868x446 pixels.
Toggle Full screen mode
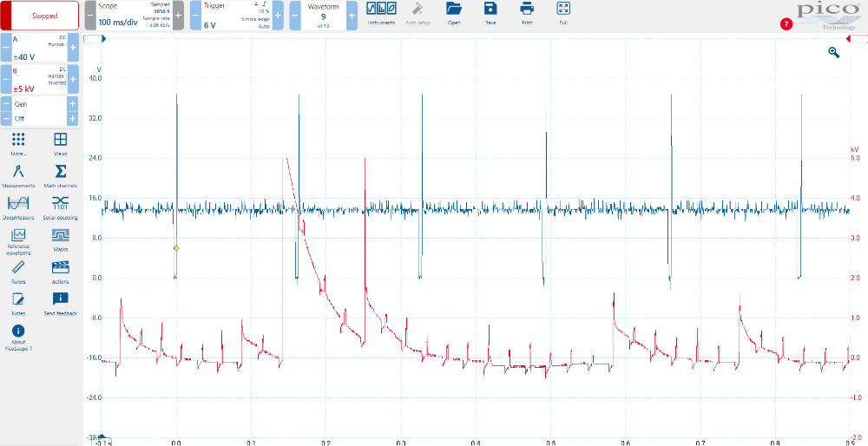point(563,12)
